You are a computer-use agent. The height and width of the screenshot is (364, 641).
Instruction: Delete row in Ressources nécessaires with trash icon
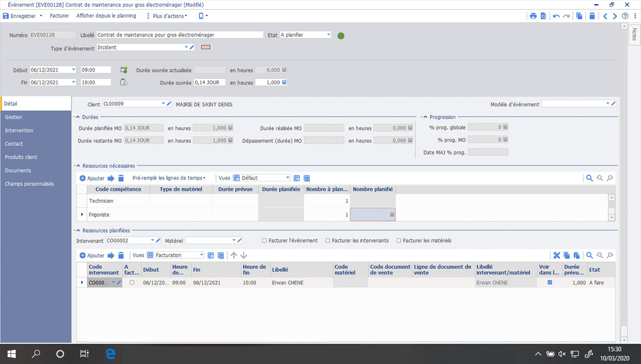[121, 178]
